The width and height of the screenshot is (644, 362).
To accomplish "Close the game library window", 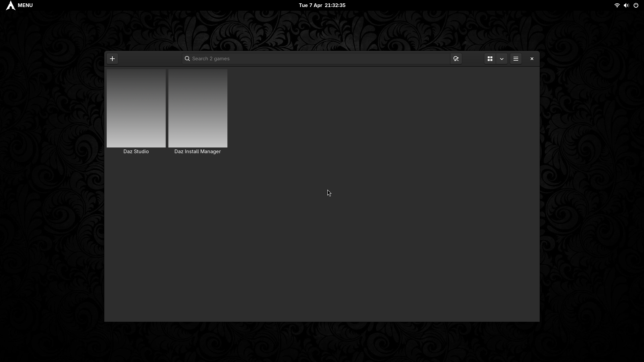I will pyautogui.click(x=532, y=59).
